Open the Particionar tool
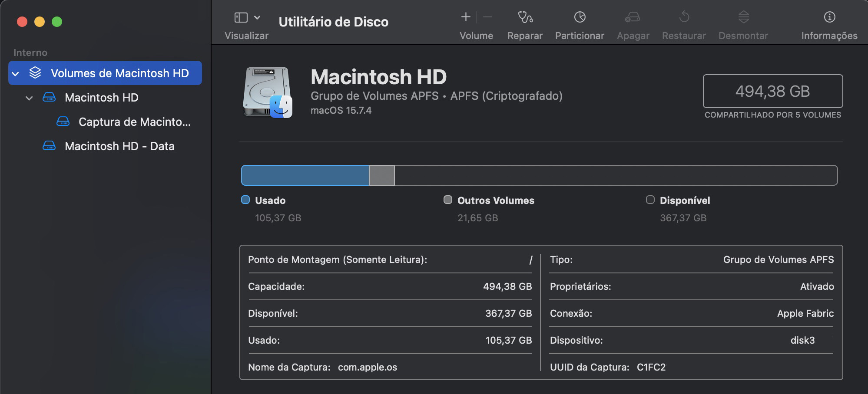Viewport: 868px width, 394px height. click(579, 22)
